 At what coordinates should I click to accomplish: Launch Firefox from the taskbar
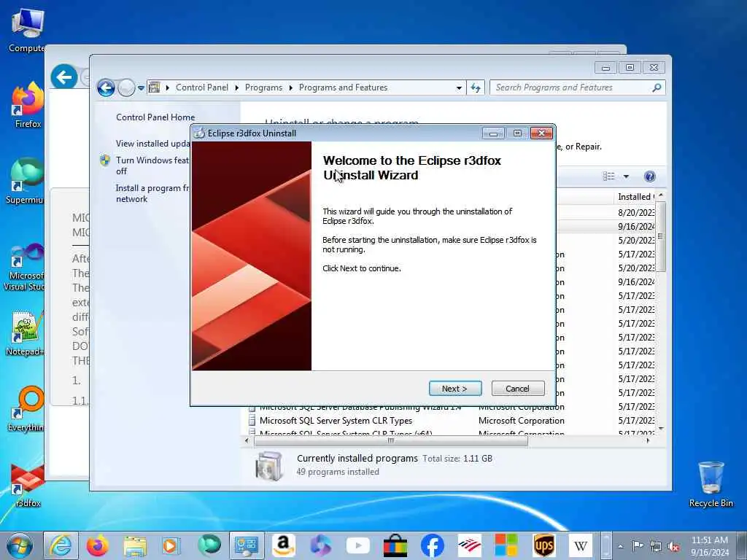[x=98, y=545]
